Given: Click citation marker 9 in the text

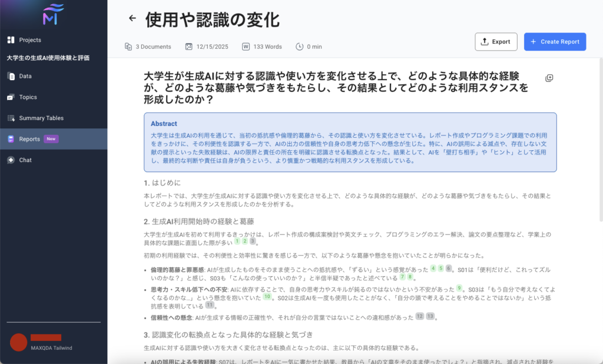Looking at the screenshot, I should coord(459,288).
